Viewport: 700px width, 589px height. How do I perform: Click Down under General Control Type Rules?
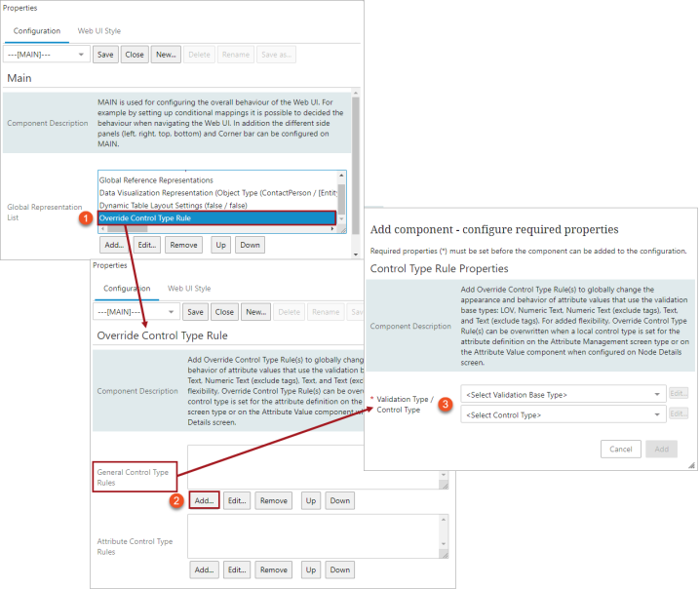coord(339,500)
